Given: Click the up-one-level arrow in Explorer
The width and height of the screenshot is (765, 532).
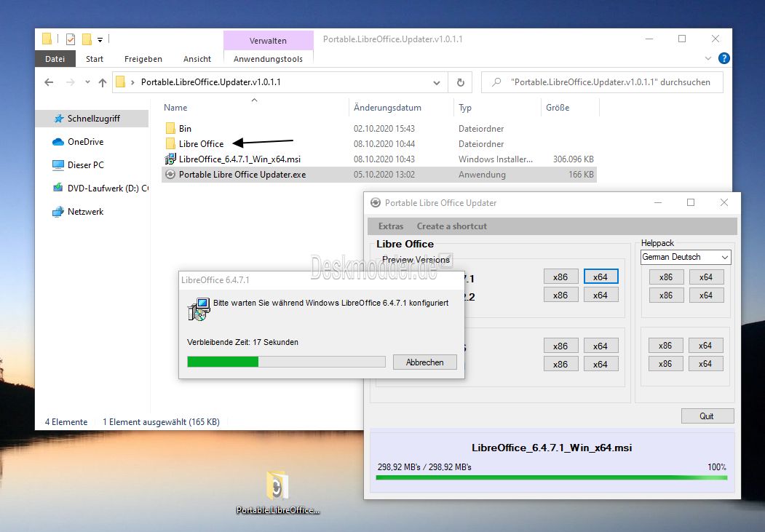Looking at the screenshot, I should click(x=103, y=82).
